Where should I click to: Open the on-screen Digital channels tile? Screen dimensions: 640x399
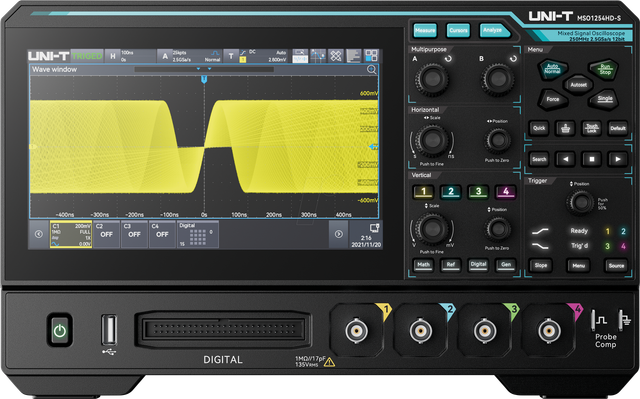pos(198,234)
